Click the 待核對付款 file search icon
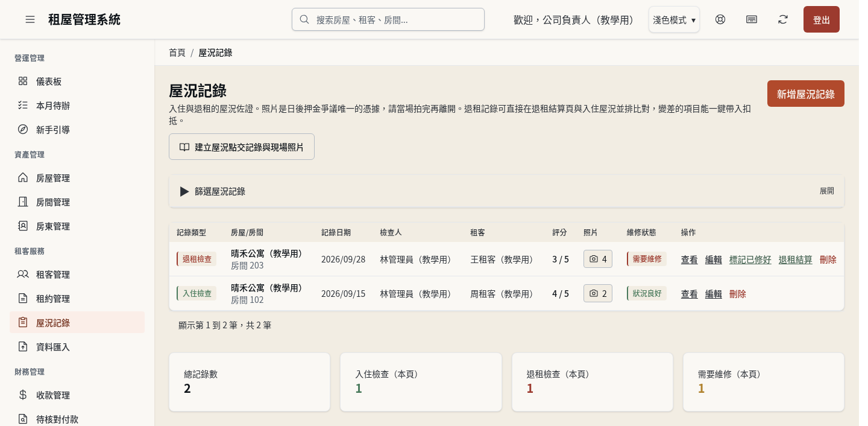This screenshot has height=426, width=868. pyautogui.click(x=23, y=419)
